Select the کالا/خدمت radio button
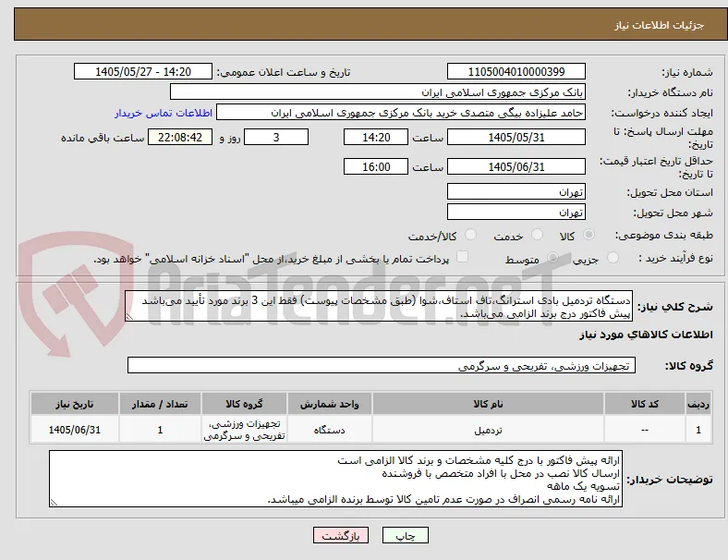This screenshot has height=560, width=728. click(x=470, y=235)
